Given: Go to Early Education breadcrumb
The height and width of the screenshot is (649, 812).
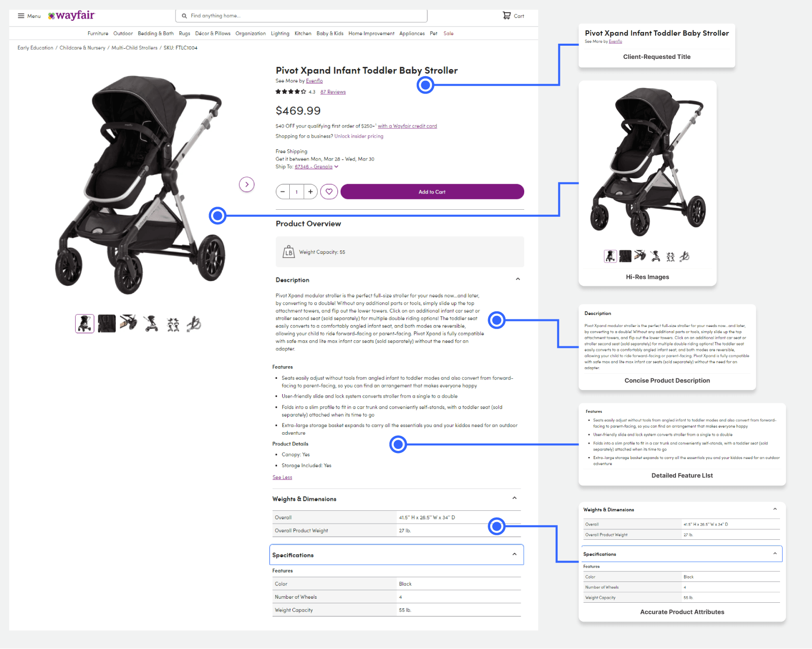Looking at the screenshot, I should tap(36, 48).
